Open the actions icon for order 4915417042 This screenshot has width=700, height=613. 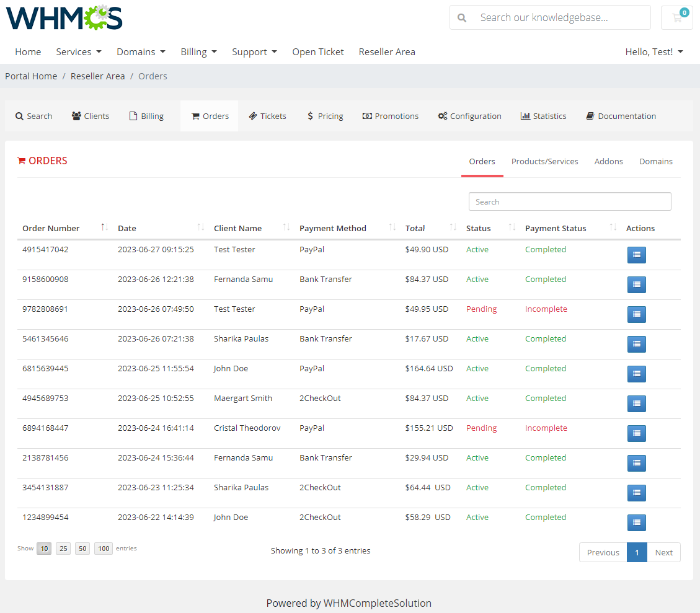pos(636,255)
